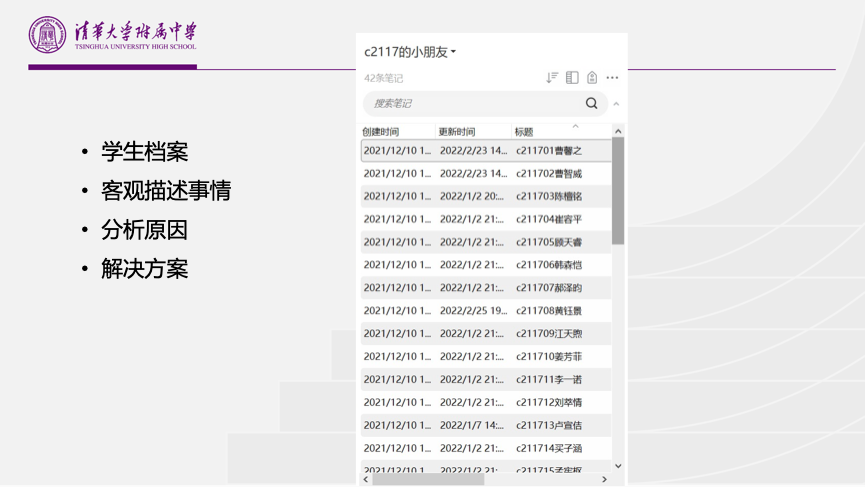Click the horizontal scrollbar left arrow
866x487 pixels.
(365, 480)
